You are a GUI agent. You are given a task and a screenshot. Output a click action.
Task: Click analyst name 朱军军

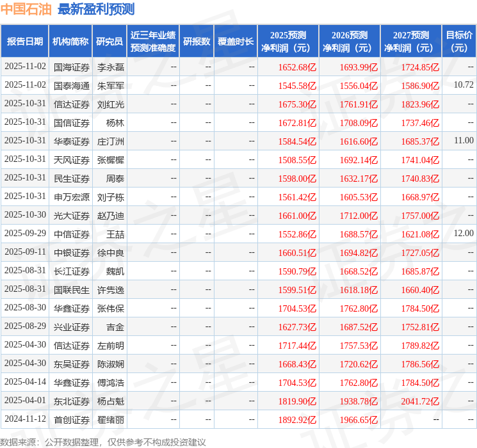[111, 86]
